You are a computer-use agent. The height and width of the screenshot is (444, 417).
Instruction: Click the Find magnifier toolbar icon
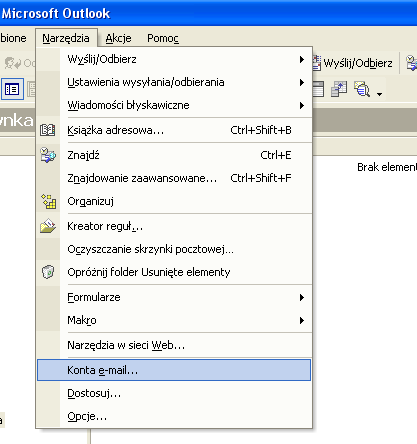pos(362,89)
